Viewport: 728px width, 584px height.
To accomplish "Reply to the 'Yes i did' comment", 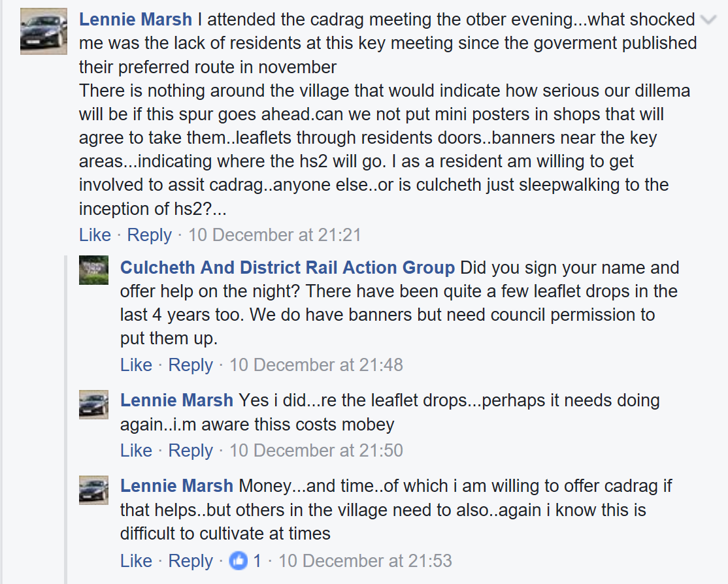I will 190,451.
